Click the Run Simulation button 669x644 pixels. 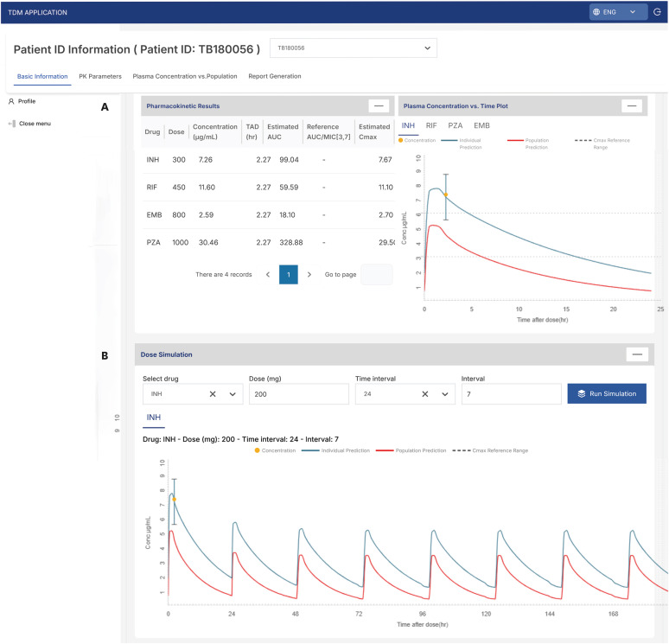[x=607, y=393]
